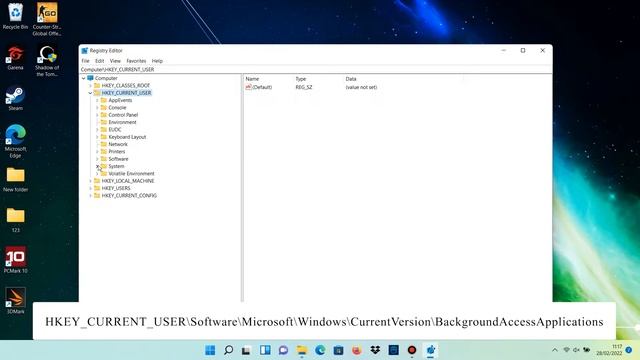Open the Edit menu
Viewport: 640px width, 360px height.
pos(100,61)
